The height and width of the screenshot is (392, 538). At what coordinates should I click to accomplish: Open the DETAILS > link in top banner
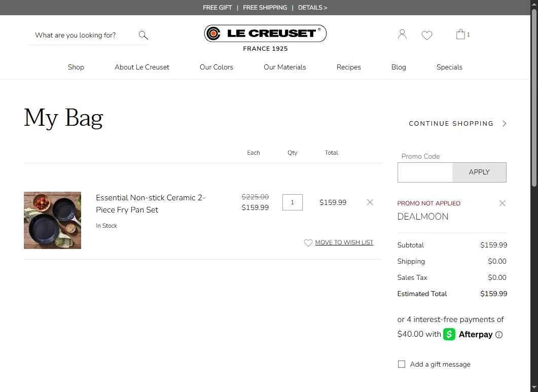coord(312,8)
